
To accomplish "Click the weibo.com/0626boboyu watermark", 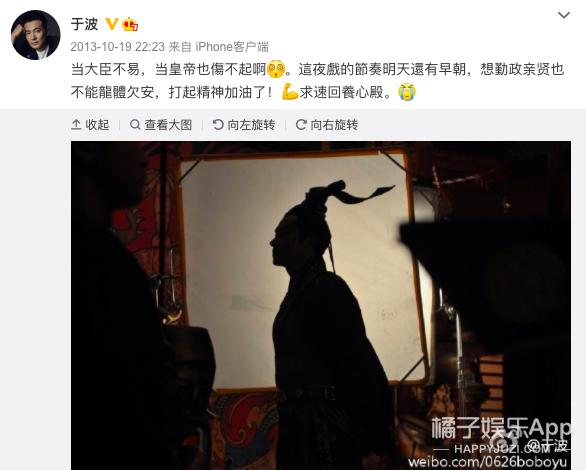I will coord(488,463).
